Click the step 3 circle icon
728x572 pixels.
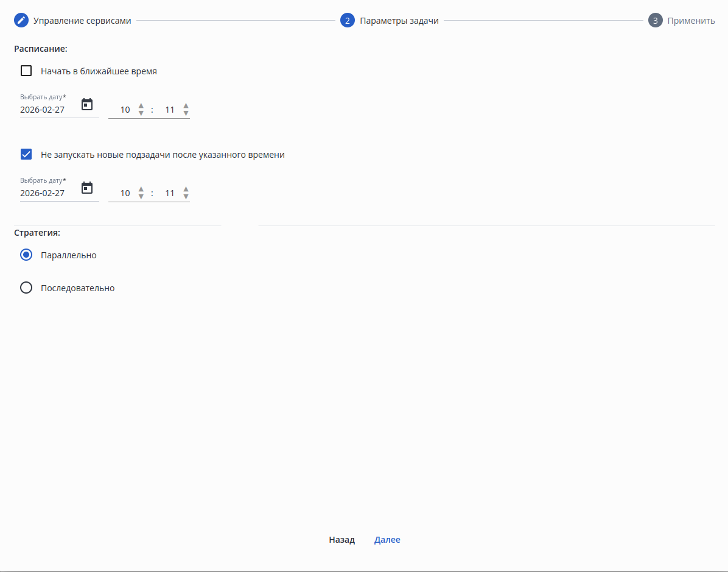[x=655, y=21]
